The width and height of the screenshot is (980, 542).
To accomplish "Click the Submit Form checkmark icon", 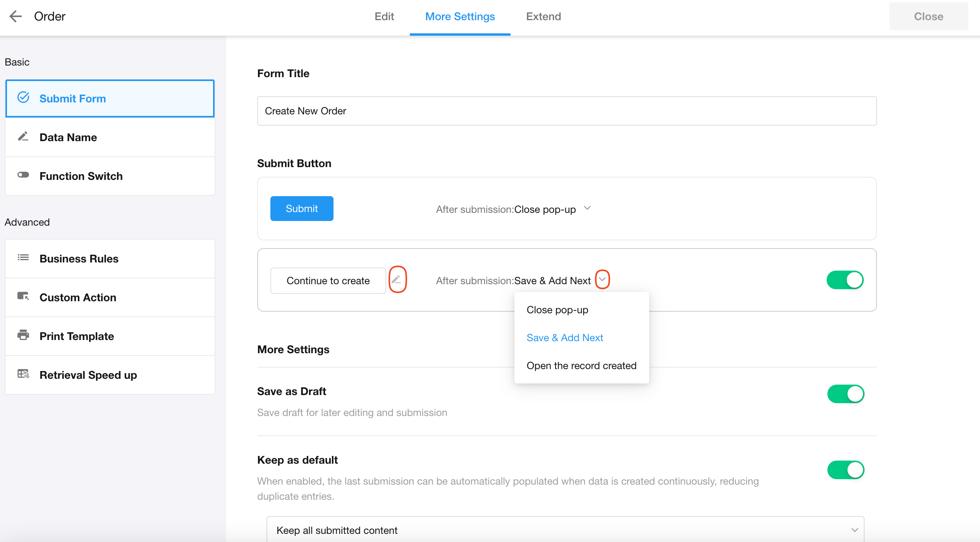I will (x=23, y=98).
